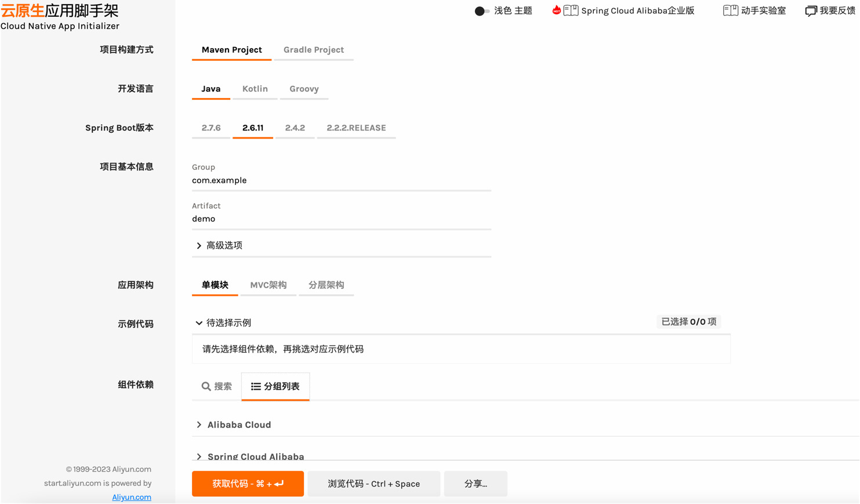Switch to layered architecture tab
The width and height of the screenshot is (860, 504).
pos(326,285)
